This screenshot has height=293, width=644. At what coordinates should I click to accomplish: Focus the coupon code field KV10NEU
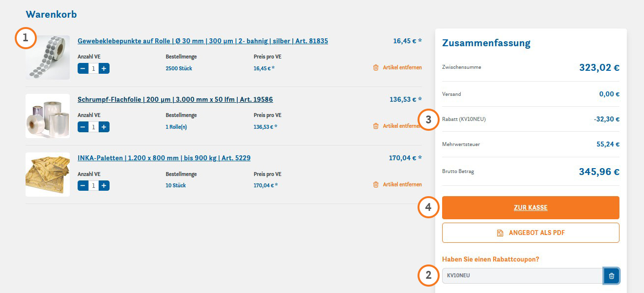point(523,276)
